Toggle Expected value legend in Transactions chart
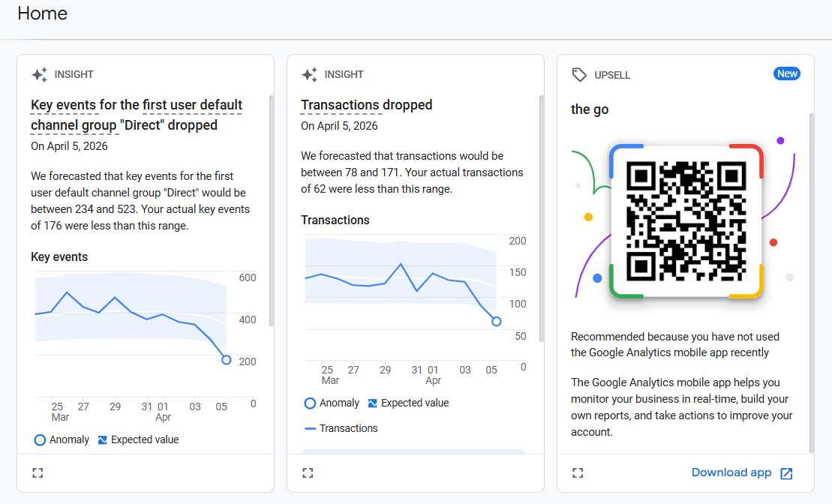Image resolution: width=832 pixels, height=504 pixels. click(x=408, y=403)
